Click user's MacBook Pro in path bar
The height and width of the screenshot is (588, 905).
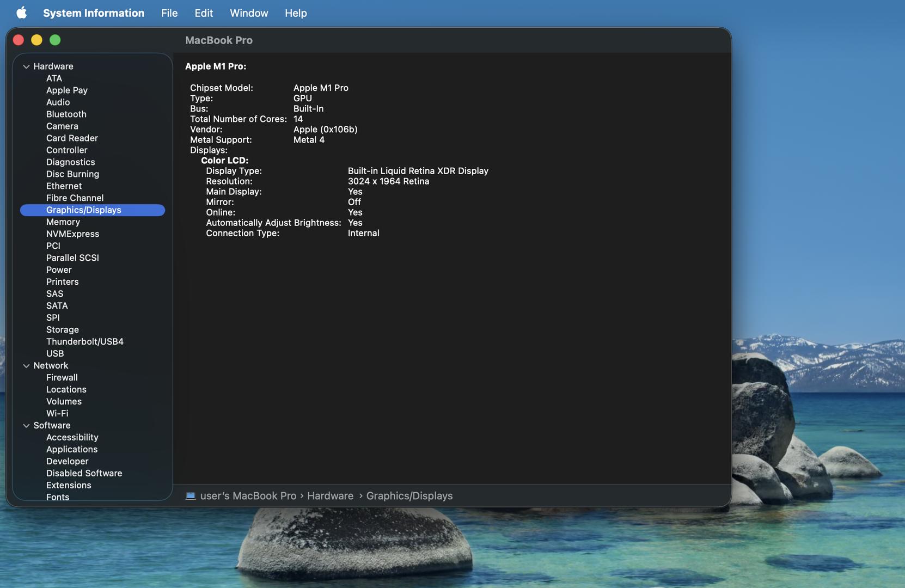(248, 495)
